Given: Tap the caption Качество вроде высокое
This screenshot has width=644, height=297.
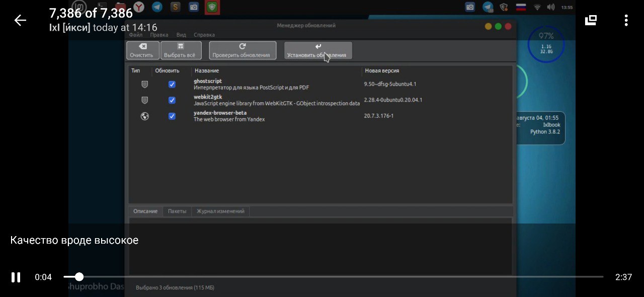Looking at the screenshot, I should 74,241.
